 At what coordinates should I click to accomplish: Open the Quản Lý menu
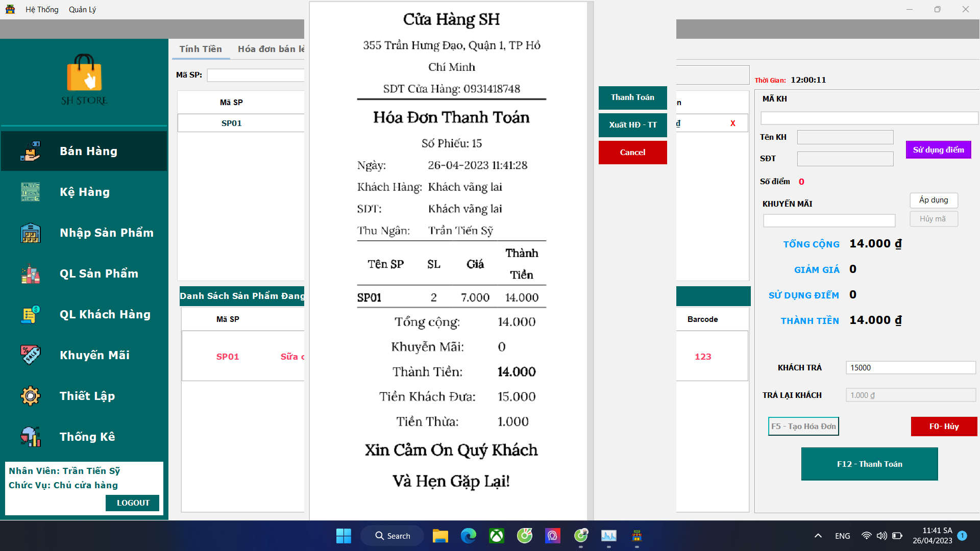82,9
